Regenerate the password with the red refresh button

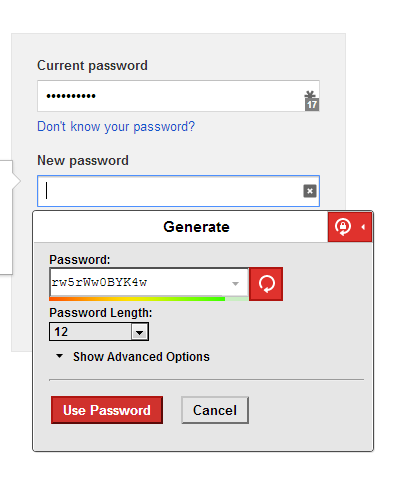click(x=266, y=284)
